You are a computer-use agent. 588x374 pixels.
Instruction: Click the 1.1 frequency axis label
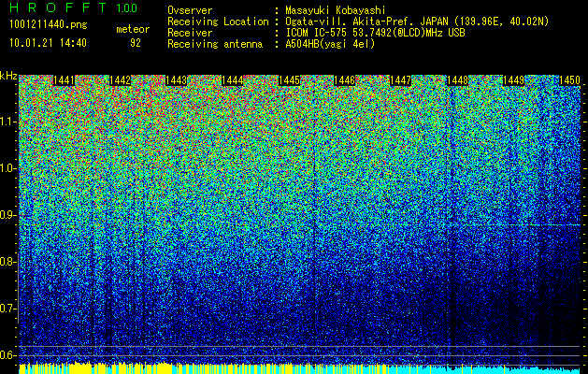(8, 122)
